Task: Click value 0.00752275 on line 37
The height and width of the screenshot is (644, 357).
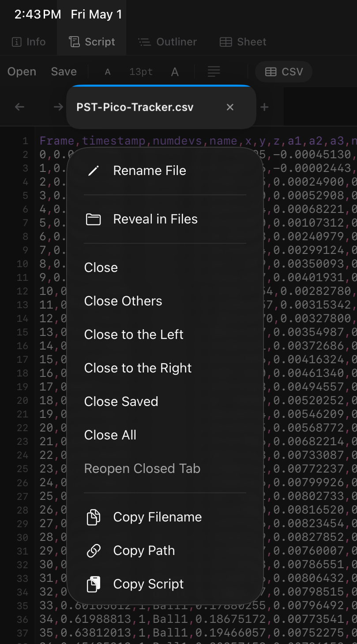Action: pos(308,633)
